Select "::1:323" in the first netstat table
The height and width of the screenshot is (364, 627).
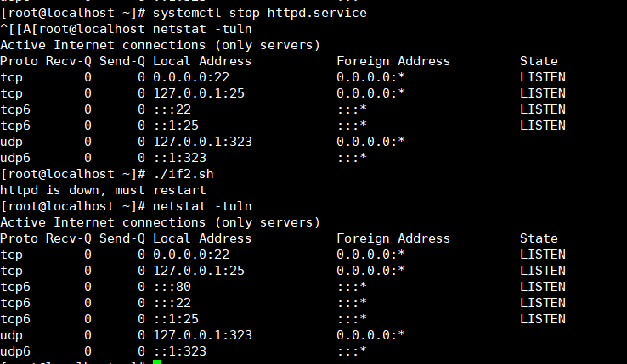[x=179, y=158]
